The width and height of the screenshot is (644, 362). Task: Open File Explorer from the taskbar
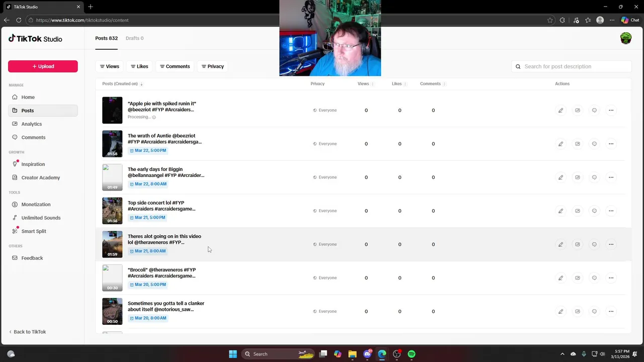(352, 354)
